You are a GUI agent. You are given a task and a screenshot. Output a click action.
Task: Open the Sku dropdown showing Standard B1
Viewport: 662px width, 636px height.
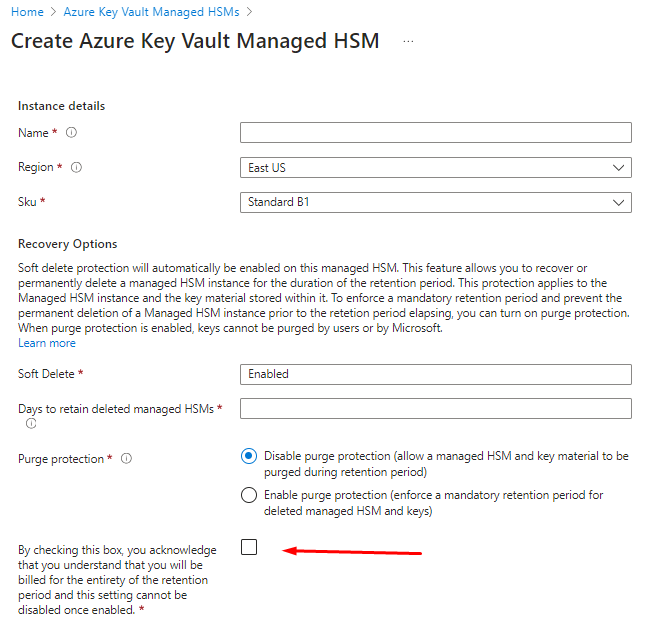435,203
